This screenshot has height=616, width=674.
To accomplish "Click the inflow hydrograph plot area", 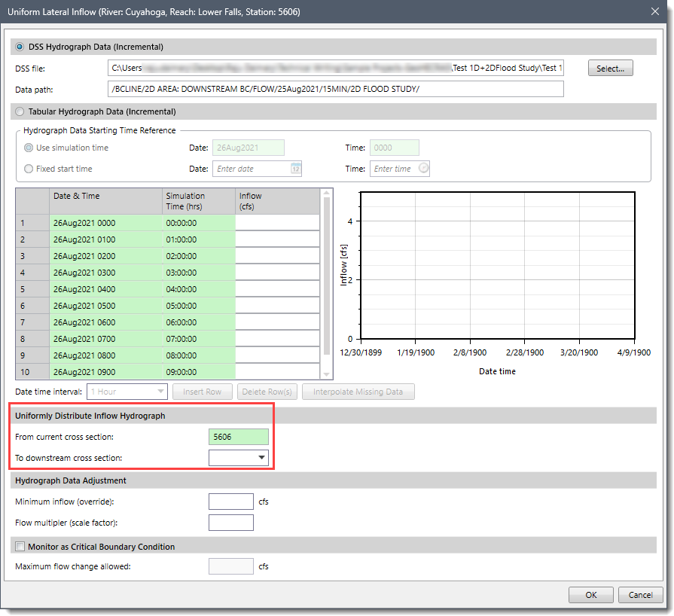I will click(497, 265).
